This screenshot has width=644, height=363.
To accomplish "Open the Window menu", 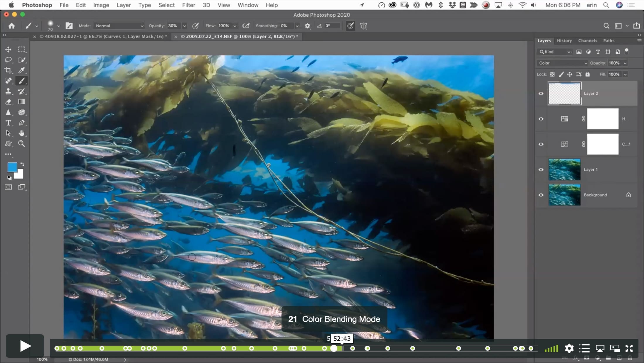I will (x=248, y=5).
